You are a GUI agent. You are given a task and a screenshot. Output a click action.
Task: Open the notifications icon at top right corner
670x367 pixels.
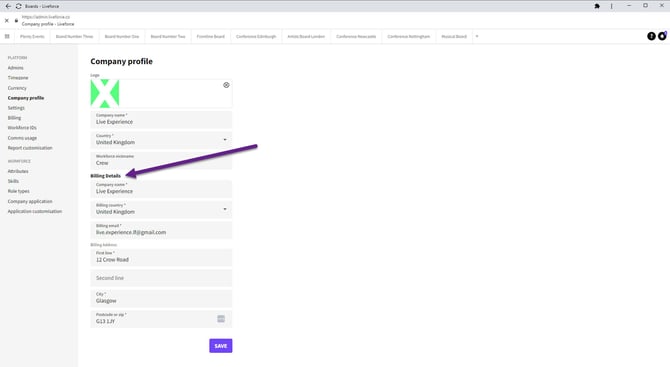point(662,36)
